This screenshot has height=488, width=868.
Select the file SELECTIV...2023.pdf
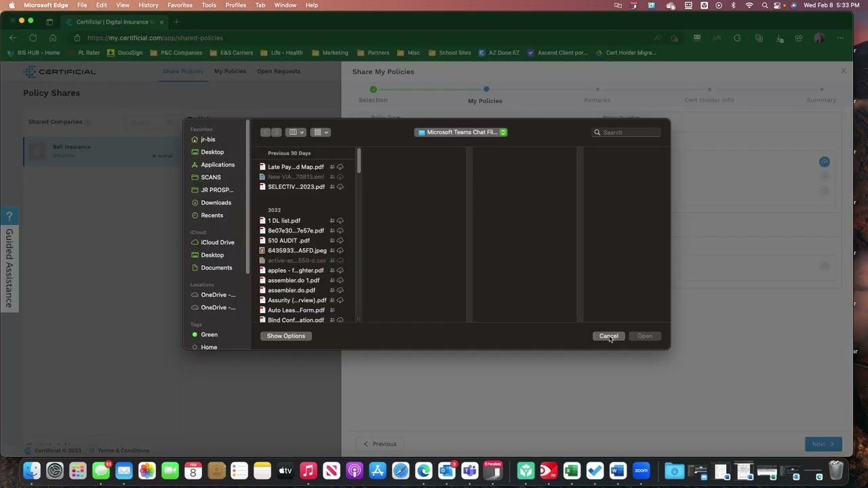click(x=296, y=186)
